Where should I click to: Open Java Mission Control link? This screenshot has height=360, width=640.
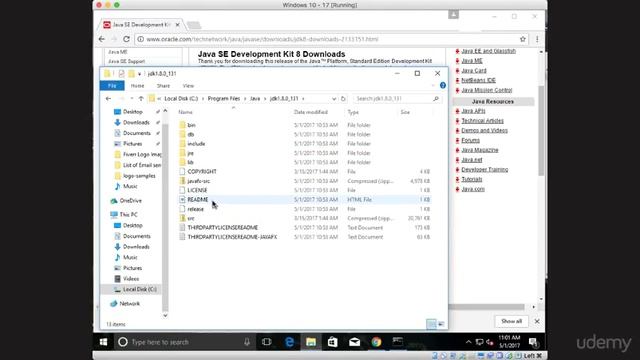pos(487,90)
